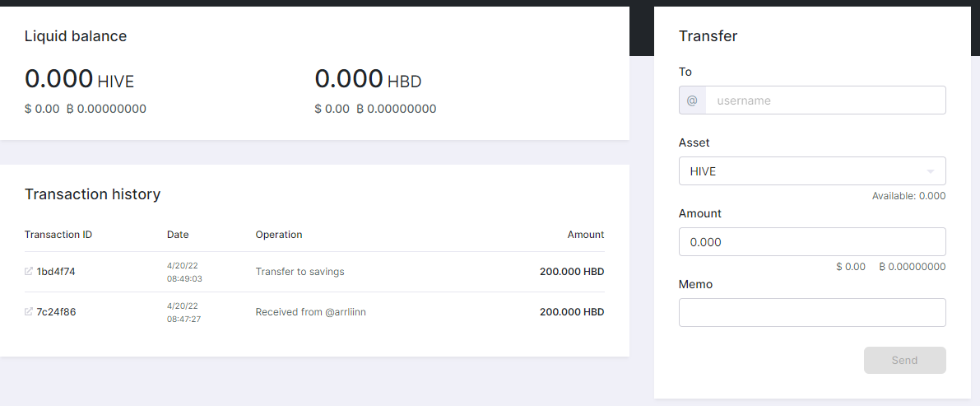This screenshot has width=980, height=406.
Task: Click the Memo input field
Action: (812, 312)
